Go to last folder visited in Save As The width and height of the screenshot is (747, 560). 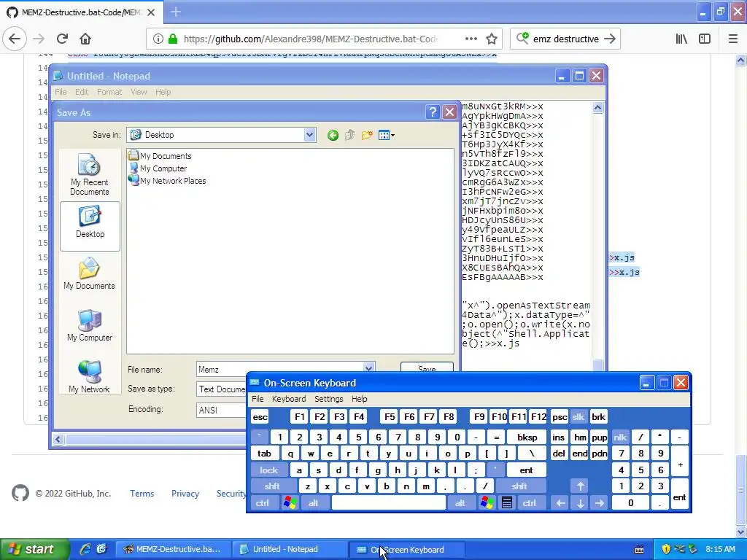(x=333, y=135)
